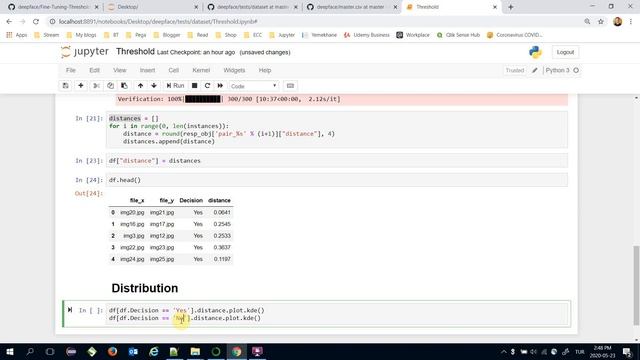
Task: Open the command palette keyboard icon
Action: 290,86
